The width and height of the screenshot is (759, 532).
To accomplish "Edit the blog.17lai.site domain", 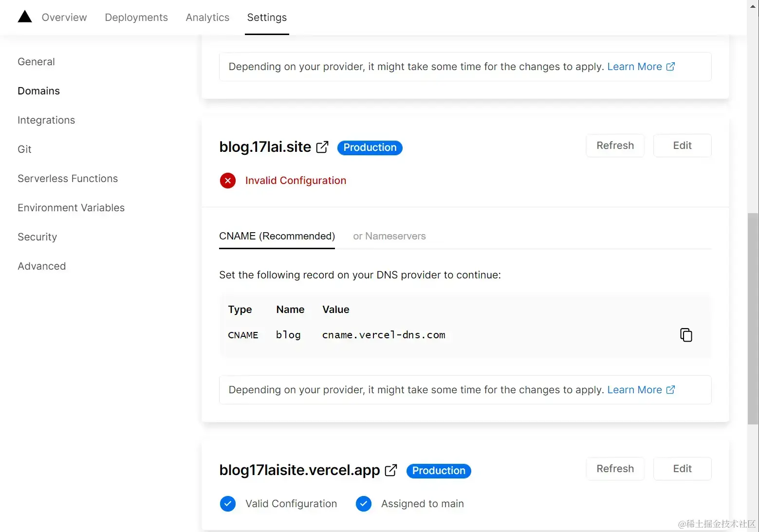I will pos(683,146).
